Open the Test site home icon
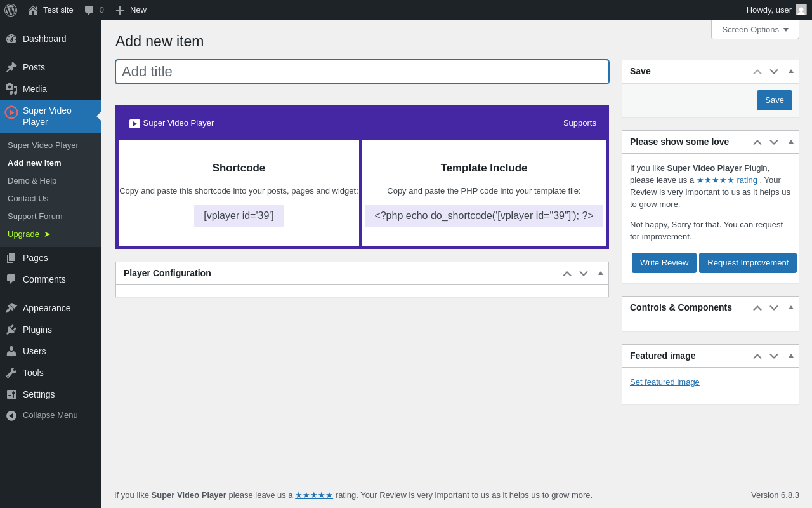Viewport: 812px width, 508px height. pos(33,10)
